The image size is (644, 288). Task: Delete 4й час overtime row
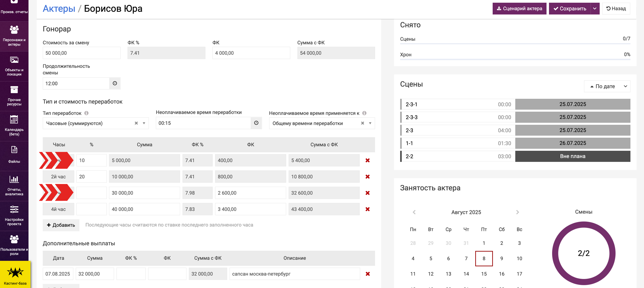tap(368, 209)
